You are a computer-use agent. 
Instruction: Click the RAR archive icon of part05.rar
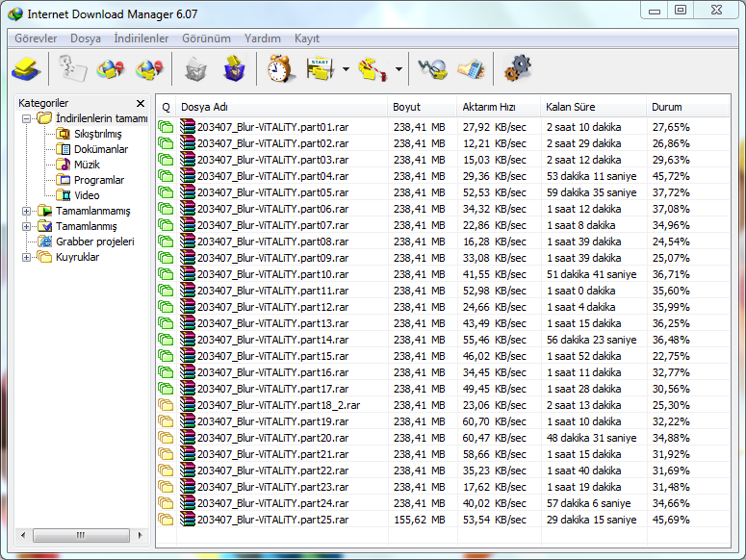pos(188,192)
